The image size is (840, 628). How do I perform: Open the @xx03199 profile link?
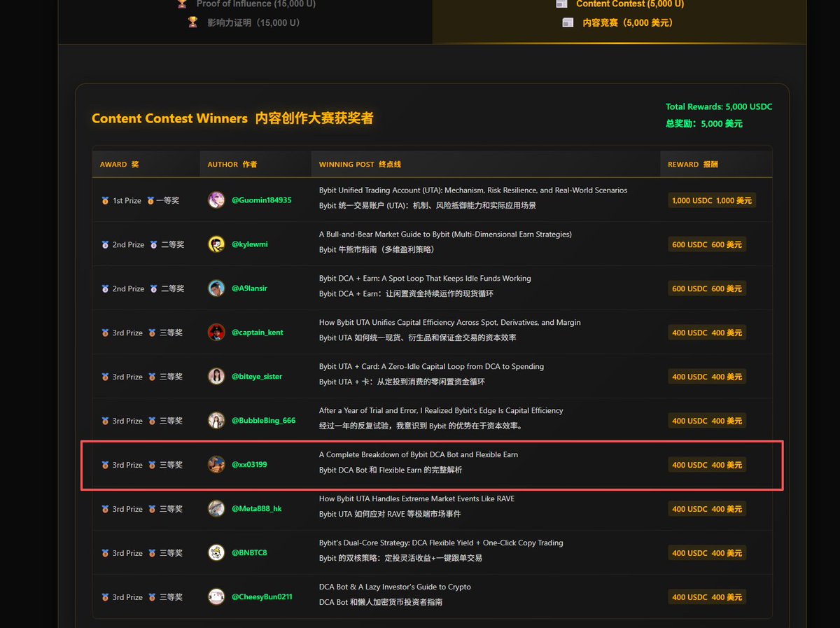pos(249,465)
